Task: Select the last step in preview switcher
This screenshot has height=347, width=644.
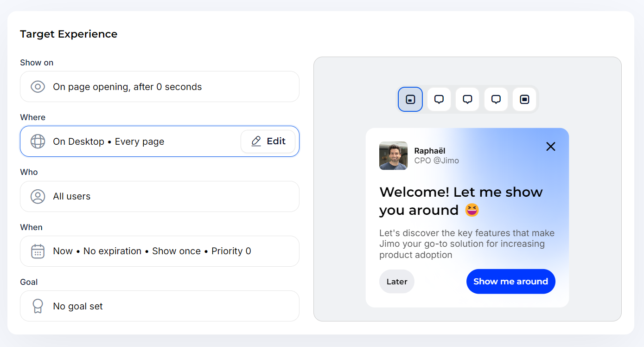Action: 524,99
